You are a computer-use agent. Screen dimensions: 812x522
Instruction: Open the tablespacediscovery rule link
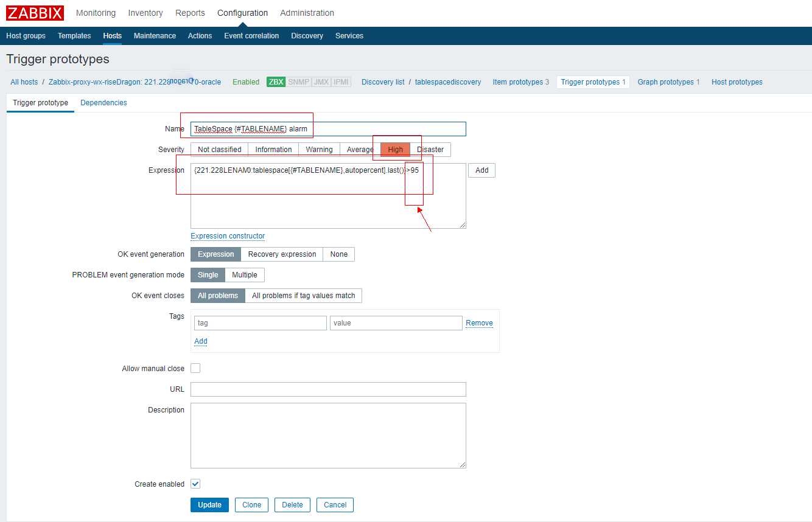448,82
